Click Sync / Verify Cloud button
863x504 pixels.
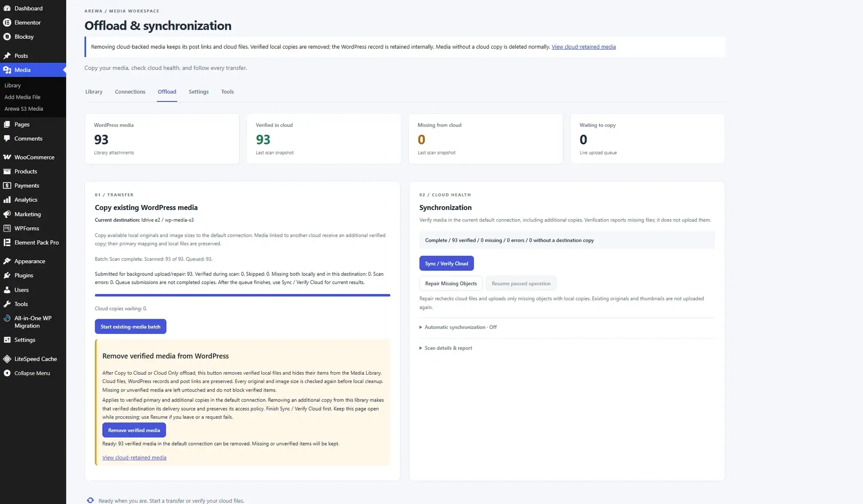[446, 263]
